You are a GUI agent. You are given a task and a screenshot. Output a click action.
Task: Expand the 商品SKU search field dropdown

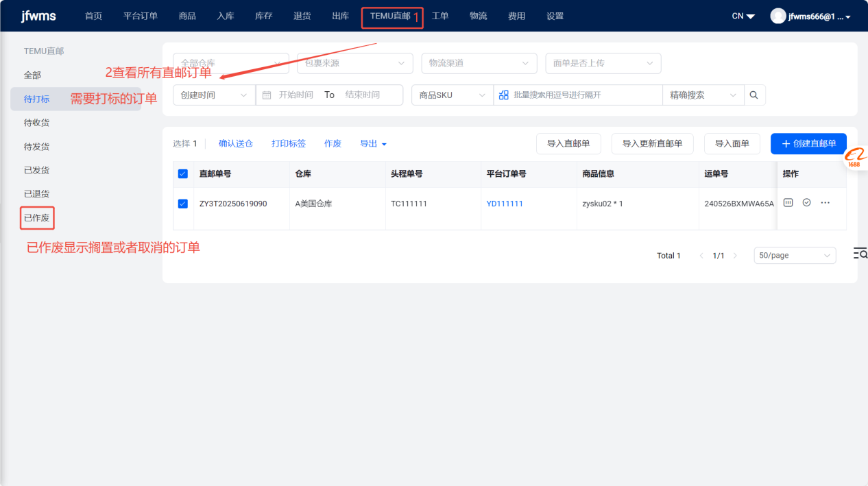[453, 95]
